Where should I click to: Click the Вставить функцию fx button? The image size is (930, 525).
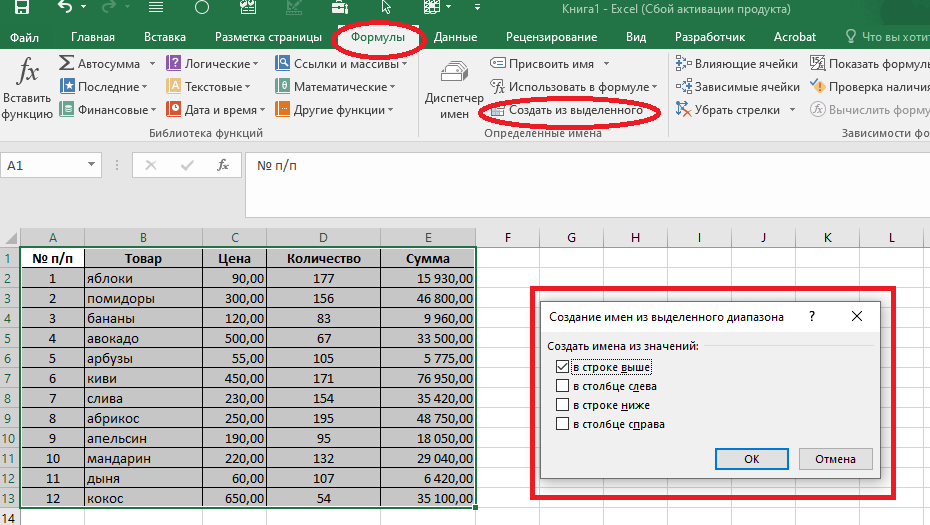[27, 88]
